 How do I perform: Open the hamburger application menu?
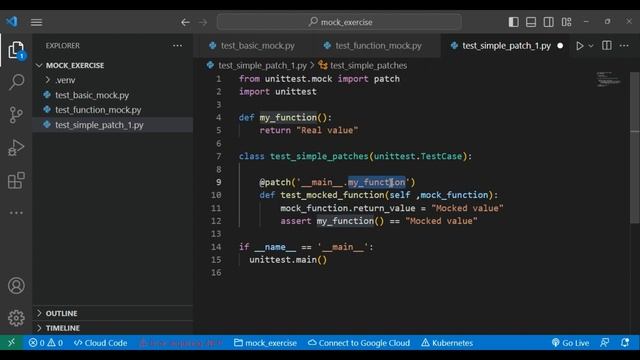tap(36, 22)
